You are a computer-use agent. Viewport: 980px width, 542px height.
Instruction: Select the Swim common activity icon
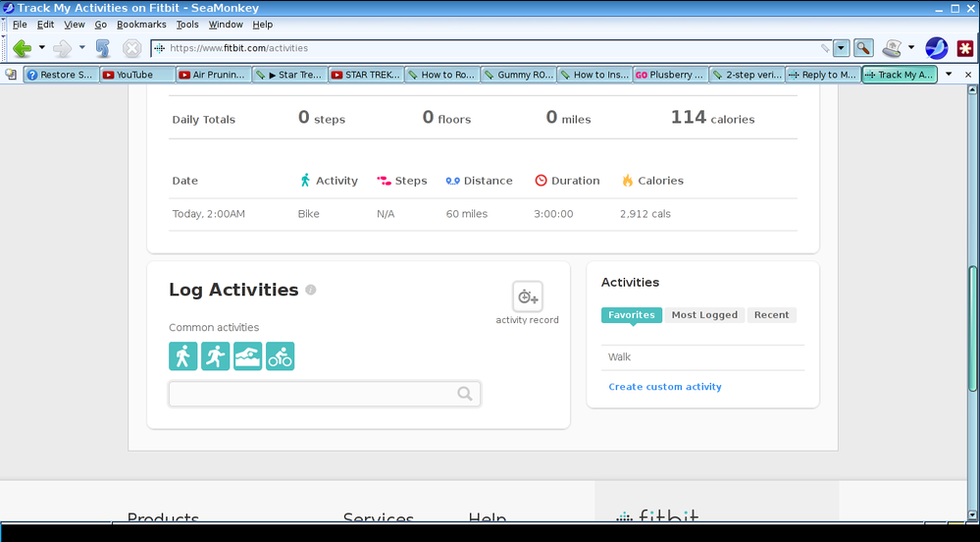click(247, 356)
